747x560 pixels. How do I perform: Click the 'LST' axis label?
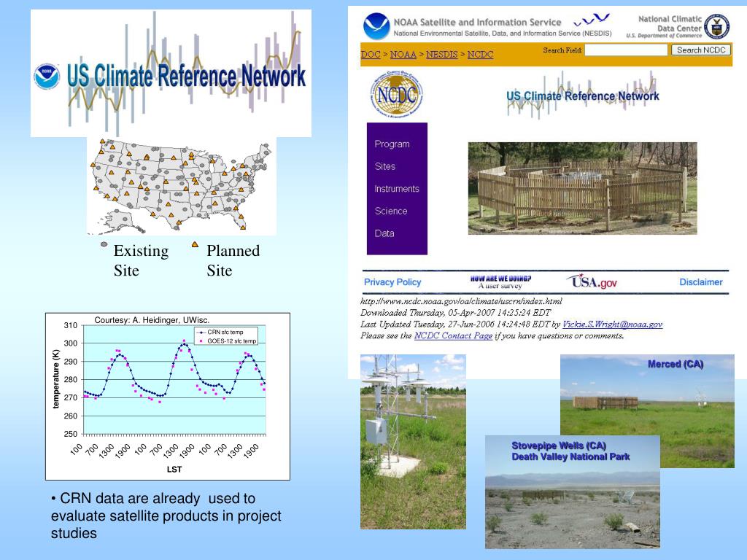pos(174,470)
